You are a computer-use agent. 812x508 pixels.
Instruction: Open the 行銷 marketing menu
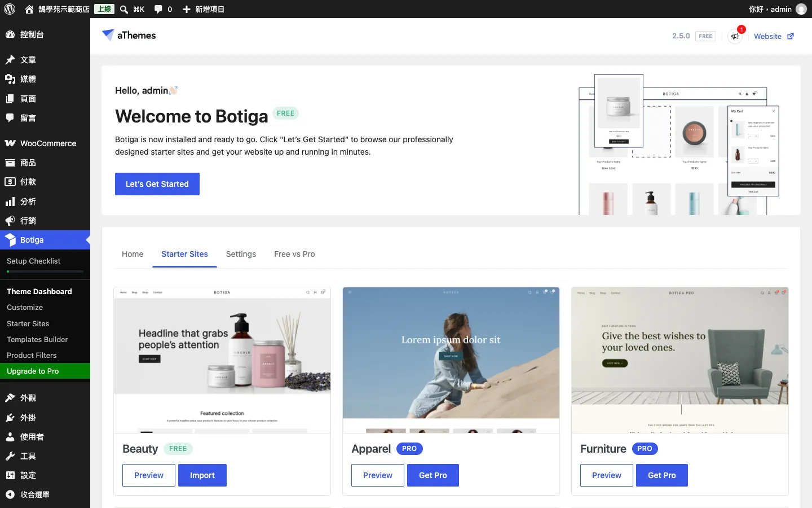tap(45, 221)
